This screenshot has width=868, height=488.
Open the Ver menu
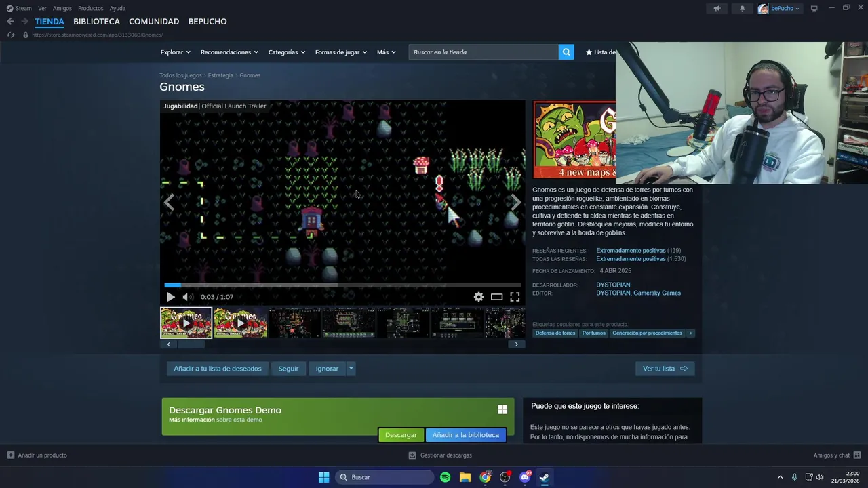42,8
